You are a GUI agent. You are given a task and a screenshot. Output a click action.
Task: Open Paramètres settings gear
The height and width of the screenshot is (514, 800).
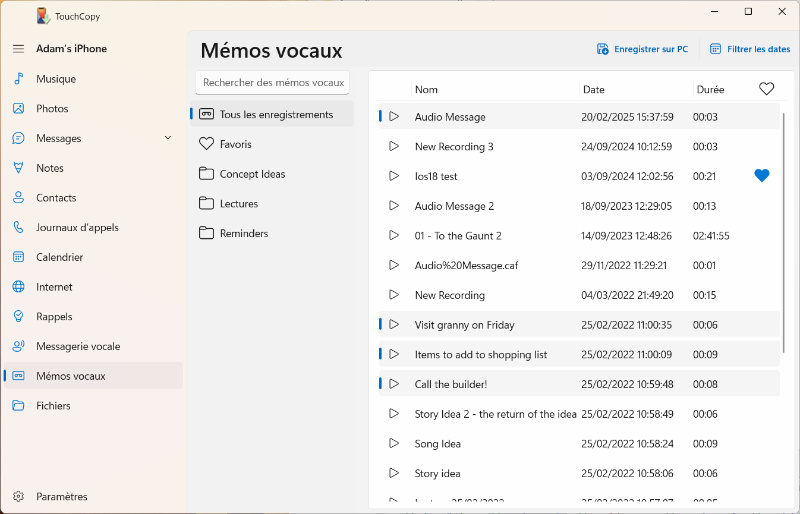pos(18,497)
